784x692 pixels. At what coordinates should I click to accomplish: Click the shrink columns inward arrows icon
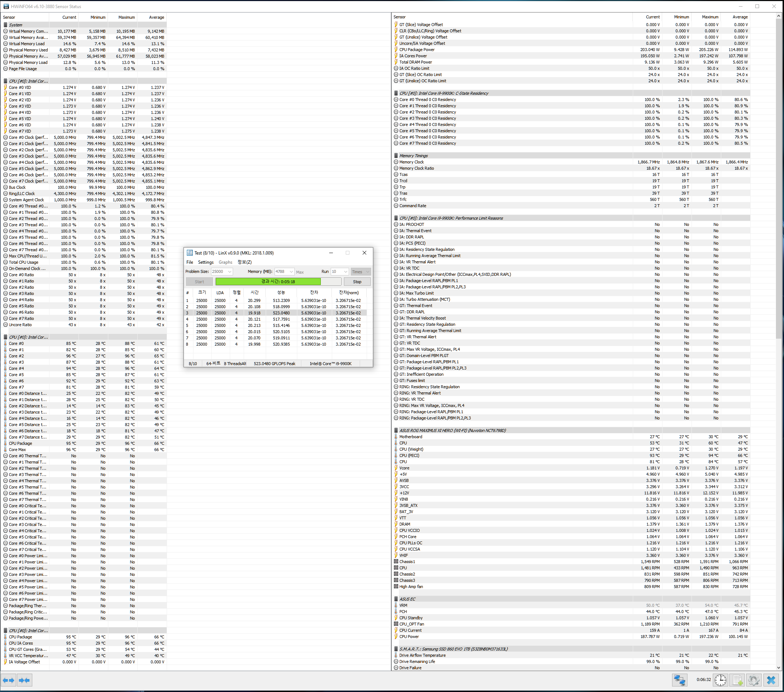pyautogui.click(x=24, y=680)
